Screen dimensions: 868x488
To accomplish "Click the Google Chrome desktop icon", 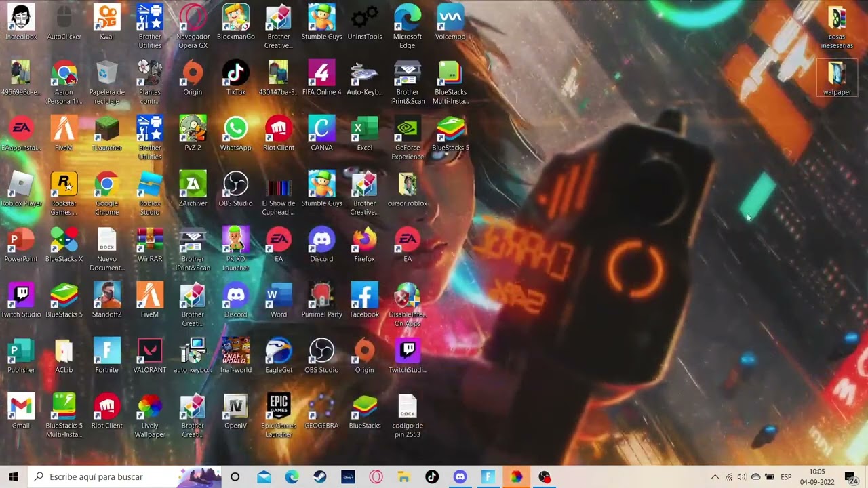I will (x=106, y=193).
